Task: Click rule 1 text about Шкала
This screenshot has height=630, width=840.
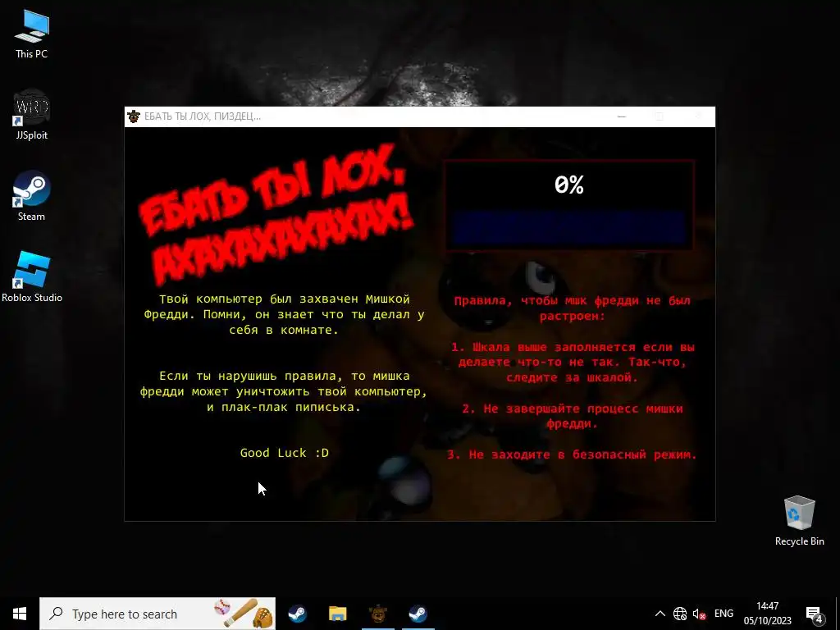Action: point(572,362)
